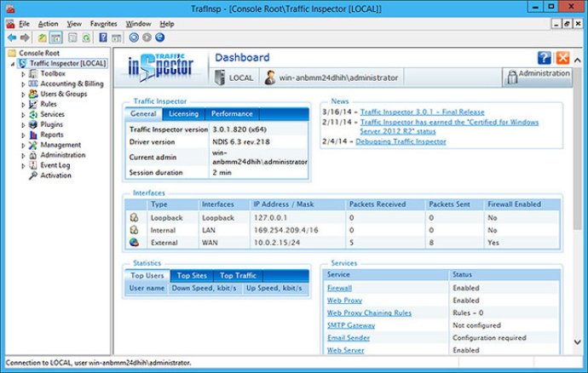Select the Top Traffic statistics tab
Image resolution: width=588 pixels, height=373 pixels.
point(238,276)
